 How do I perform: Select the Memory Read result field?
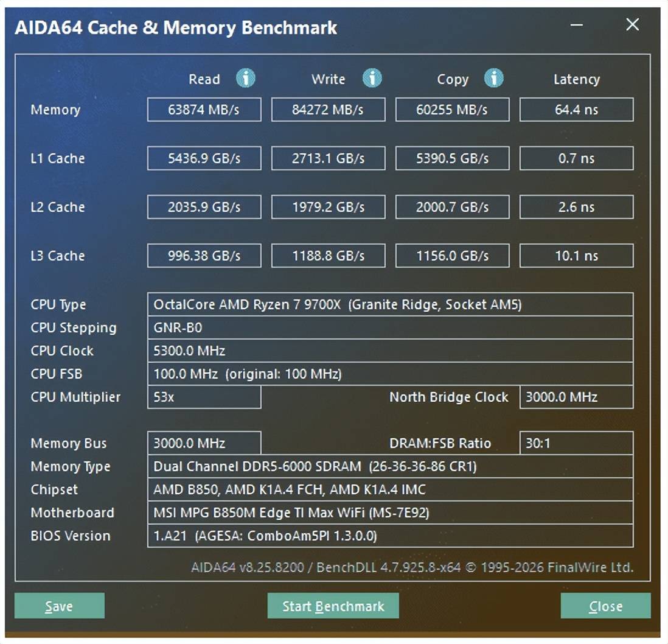pos(204,110)
